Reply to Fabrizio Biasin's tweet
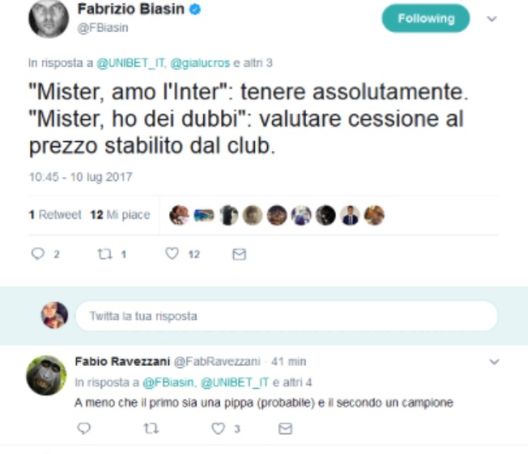The image size is (528, 454). pos(38,254)
